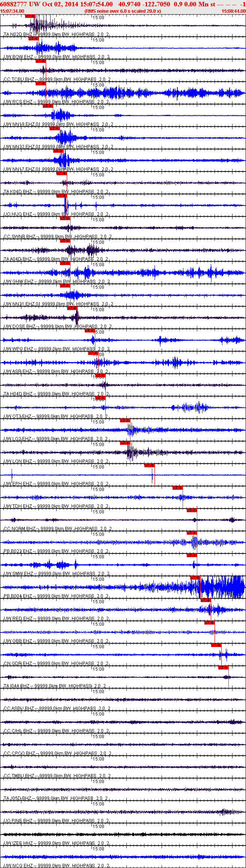Screen dimensions: 246x868
Task: Select the CC CPCO BHZ station label
Action: click(x=58, y=753)
